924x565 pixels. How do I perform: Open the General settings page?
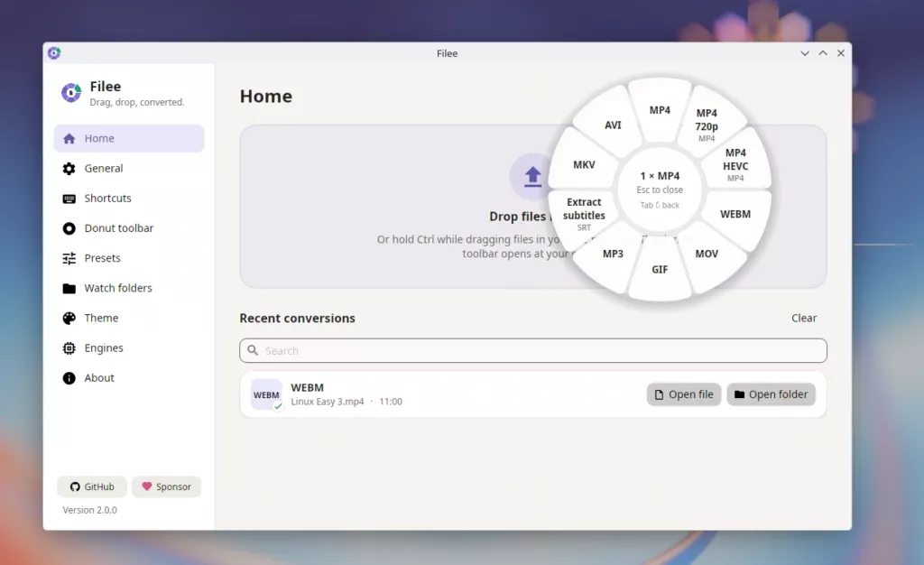pos(129,169)
